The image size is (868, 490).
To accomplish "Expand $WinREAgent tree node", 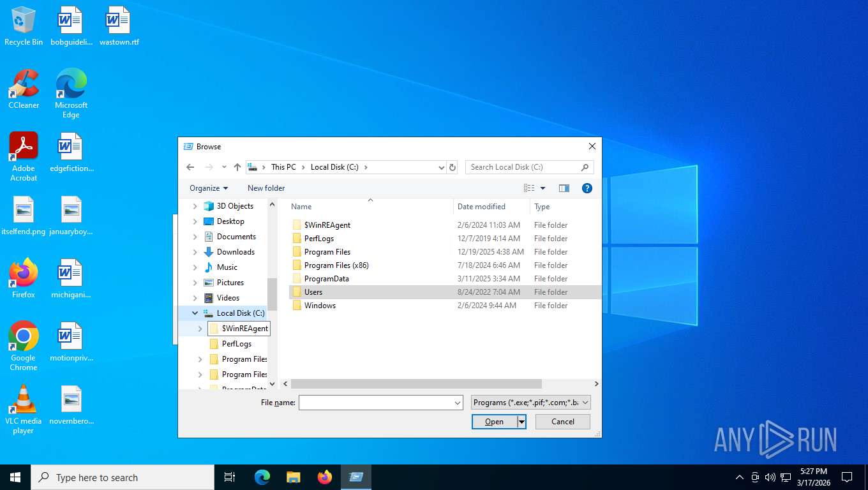I will (x=200, y=329).
